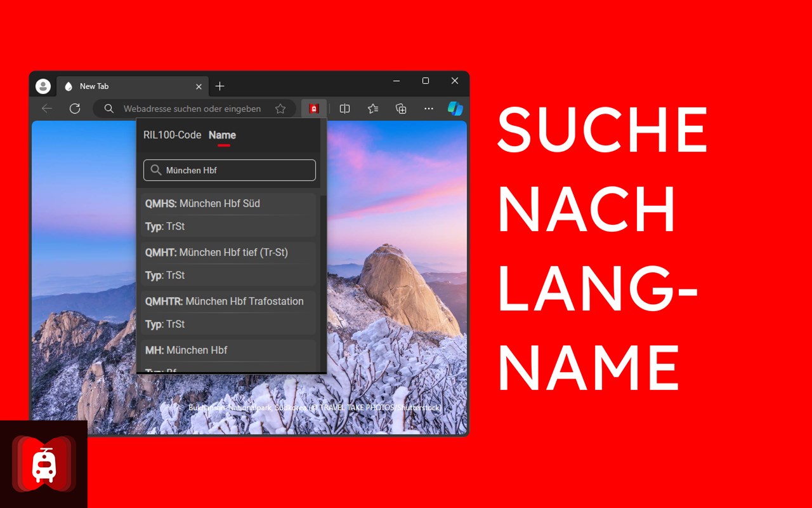Click the profile avatar icon

43,86
